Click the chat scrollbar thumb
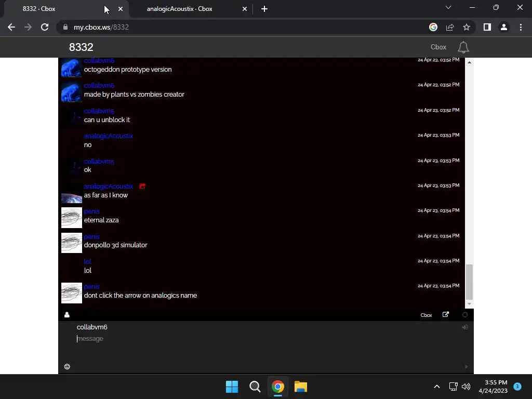The height and width of the screenshot is (399, 532). point(469,282)
